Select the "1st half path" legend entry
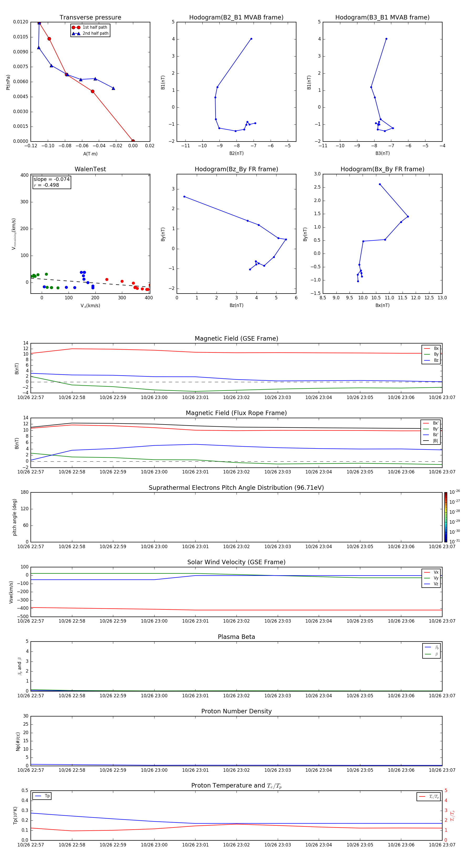The height and width of the screenshot is (868, 473). (x=90, y=27)
